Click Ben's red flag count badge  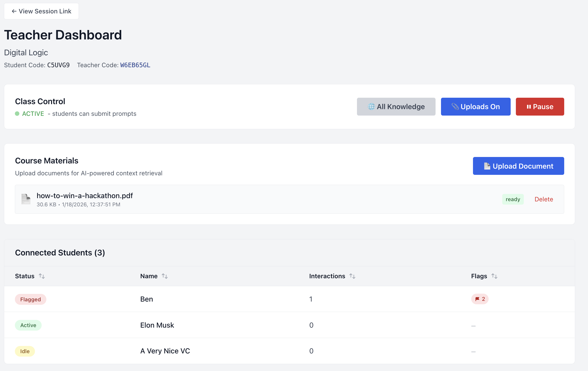pyautogui.click(x=480, y=299)
